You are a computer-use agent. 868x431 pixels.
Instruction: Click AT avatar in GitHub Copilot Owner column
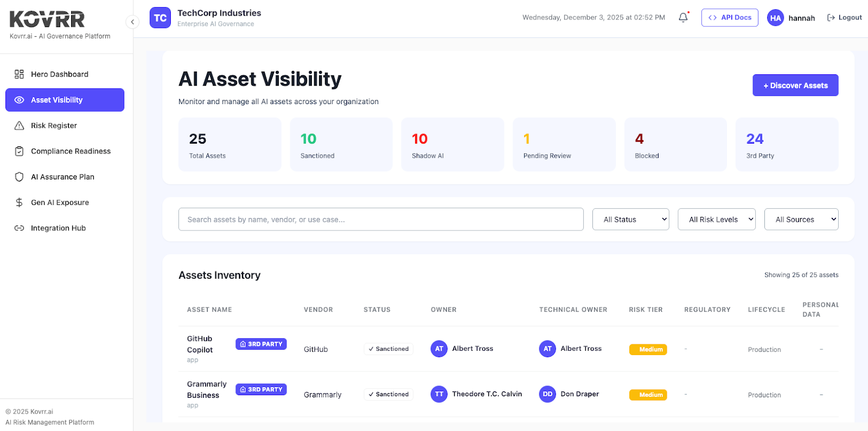439,349
